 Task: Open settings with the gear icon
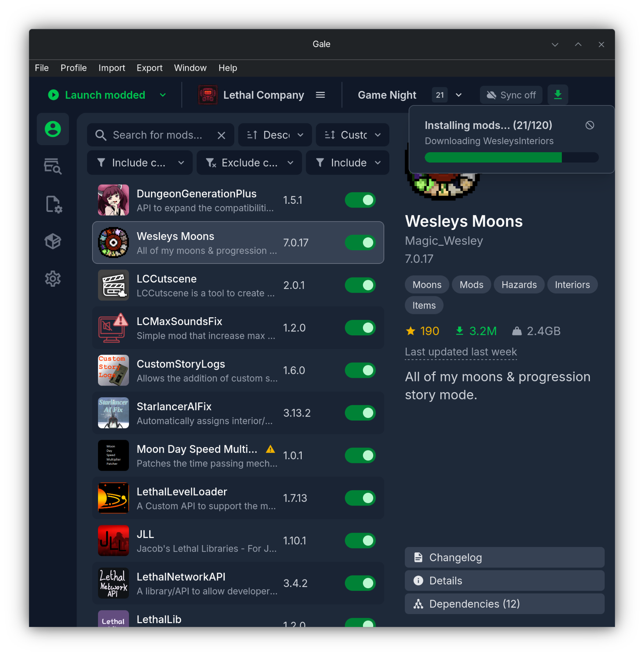53,279
